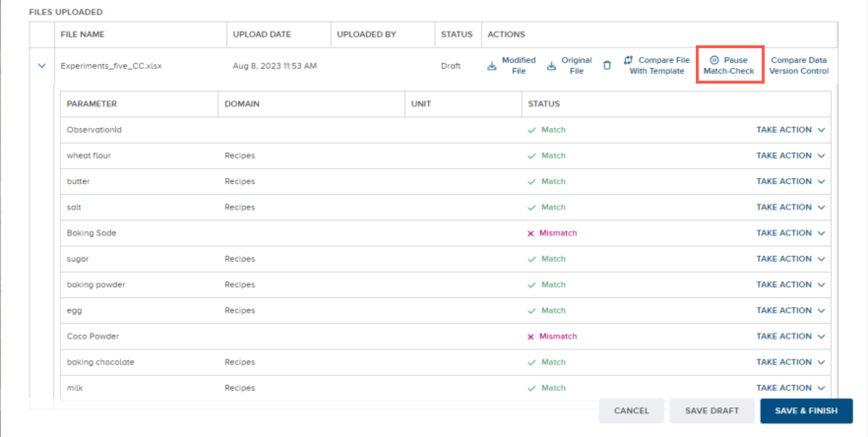Download the Modified File
The width and height of the screenshot is (868, 437).
[x=511, y=65]
